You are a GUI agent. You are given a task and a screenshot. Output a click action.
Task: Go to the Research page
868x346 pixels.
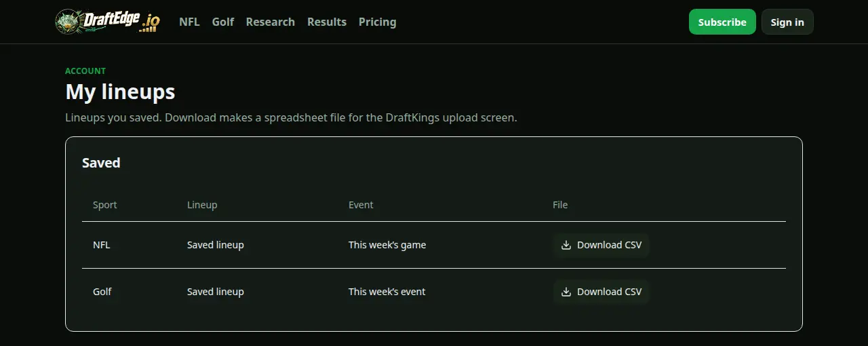(270, 22)
